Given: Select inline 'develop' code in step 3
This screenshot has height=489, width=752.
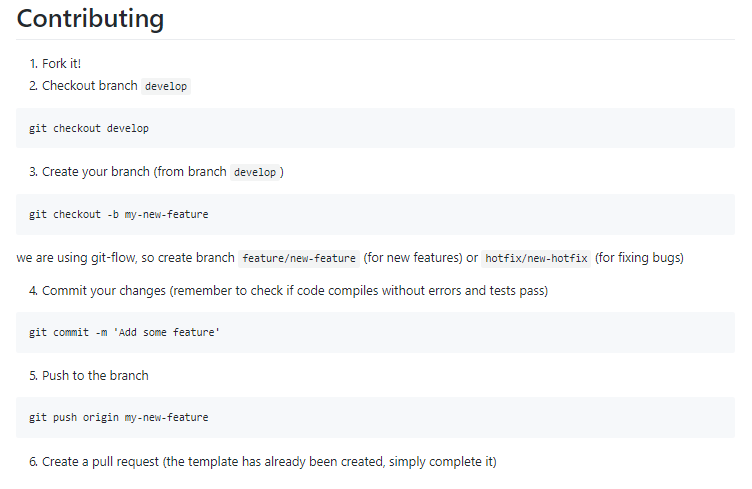Looking at the screenshot, I should point(254,172).
